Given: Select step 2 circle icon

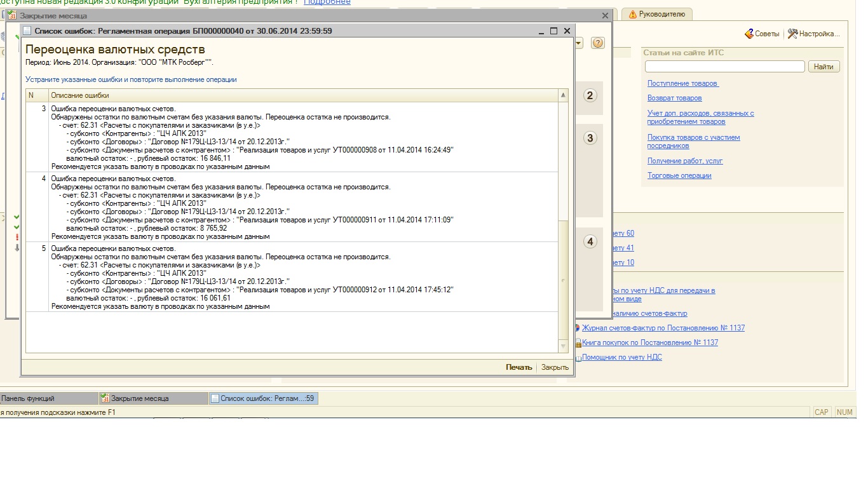Looking at the screenshot, I should [590, 96].
